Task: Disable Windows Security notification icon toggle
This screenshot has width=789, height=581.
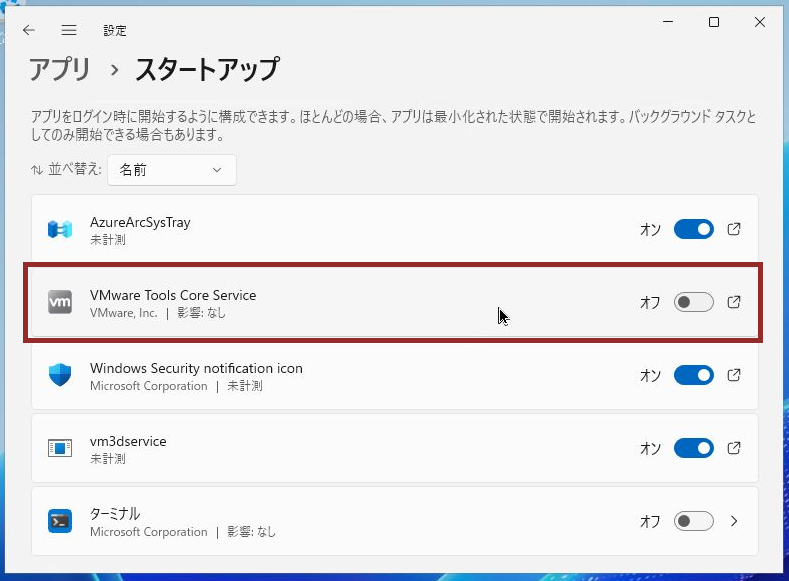Action: point(693,375)
